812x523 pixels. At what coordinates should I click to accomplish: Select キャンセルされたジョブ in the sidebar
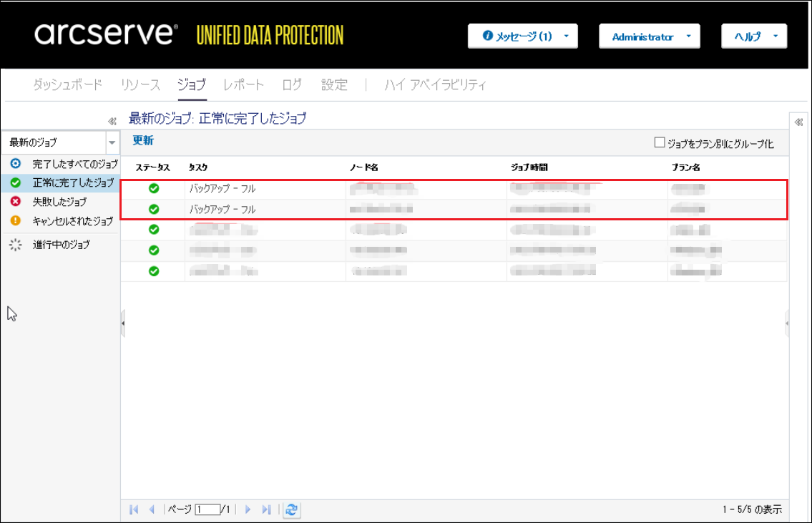[62, 221]
